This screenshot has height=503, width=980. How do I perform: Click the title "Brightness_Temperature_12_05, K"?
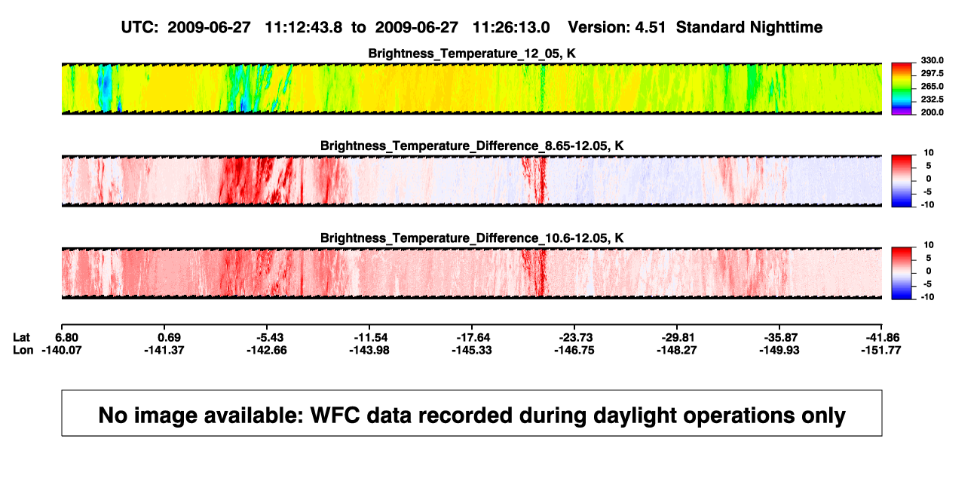(x=472, y=54)
